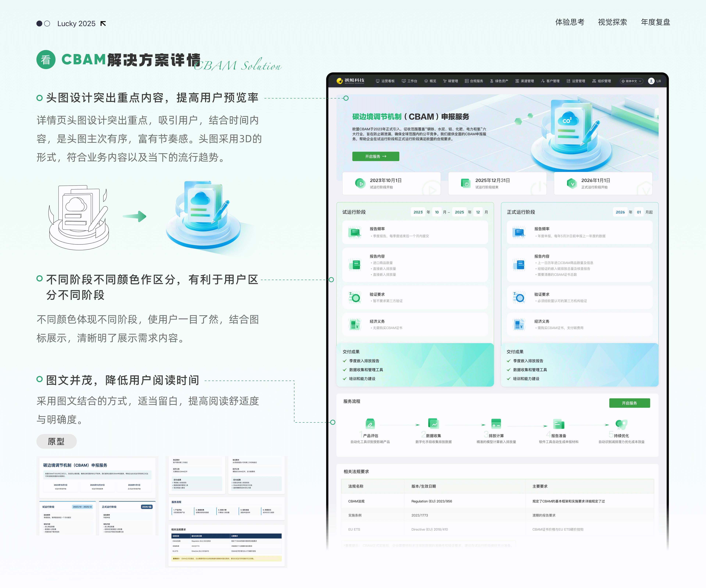Click the Directive (EU) 2018/410 cell
706x588 pixels.
(430, 529)
